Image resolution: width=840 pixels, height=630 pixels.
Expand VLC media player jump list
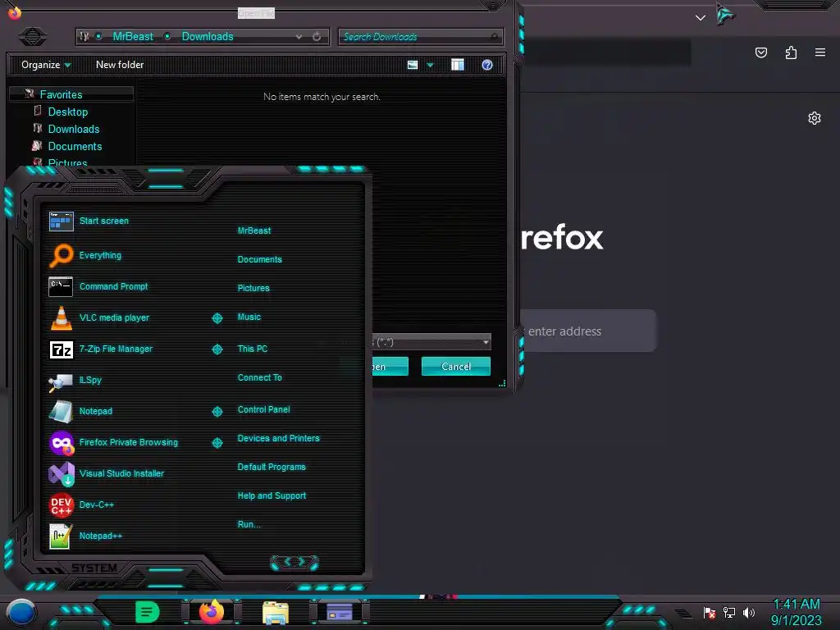(217, 318)
